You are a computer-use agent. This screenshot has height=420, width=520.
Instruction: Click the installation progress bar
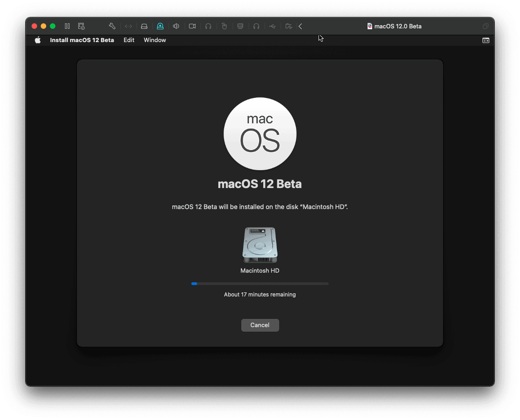coord(260,284)
